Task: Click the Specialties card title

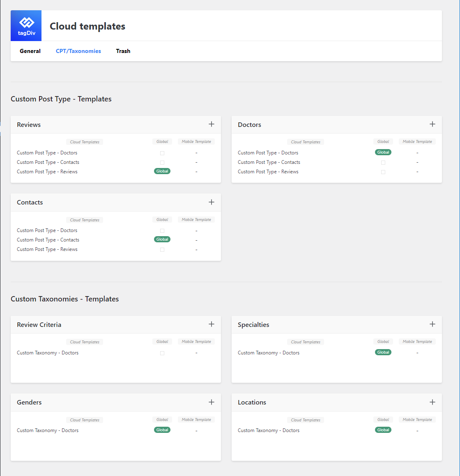Action: 253,325
